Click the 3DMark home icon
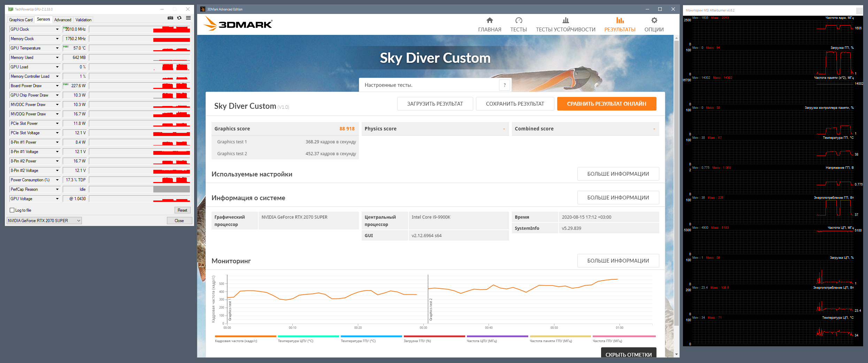Image resolution: width=868 pixels, height=363 pixels. click(x=490, y=20)
